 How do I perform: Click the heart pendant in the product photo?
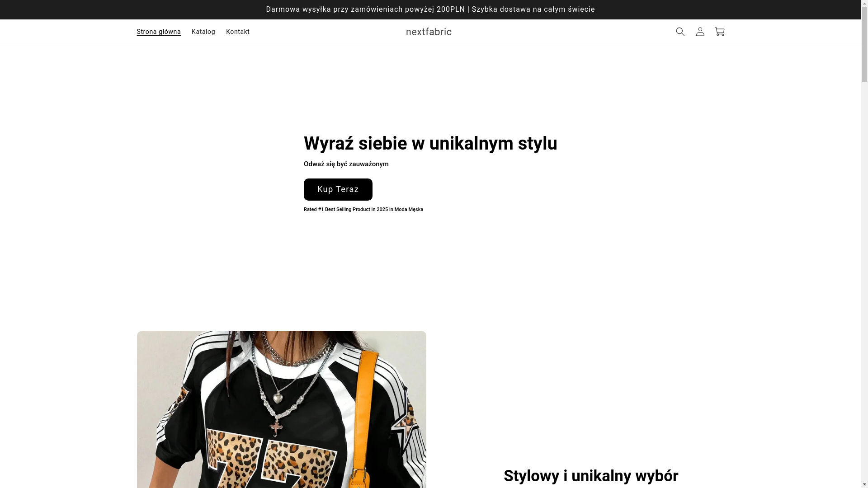[x=278, y=399]
